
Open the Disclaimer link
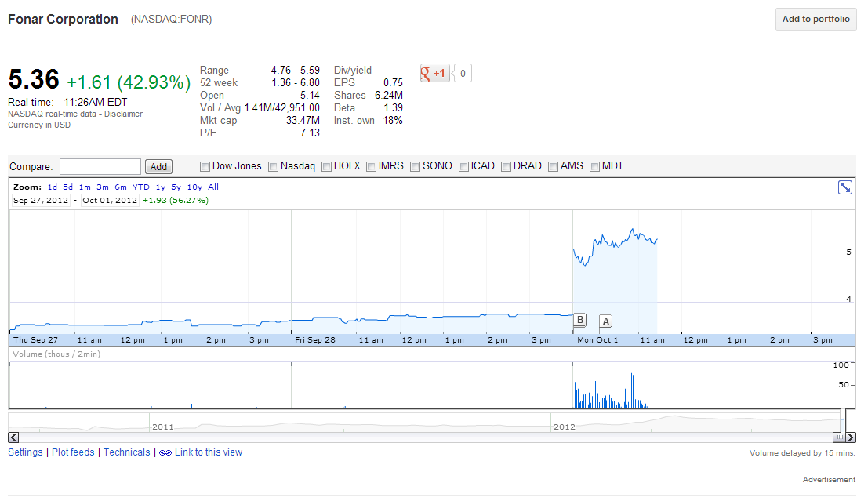pos(123,114)
